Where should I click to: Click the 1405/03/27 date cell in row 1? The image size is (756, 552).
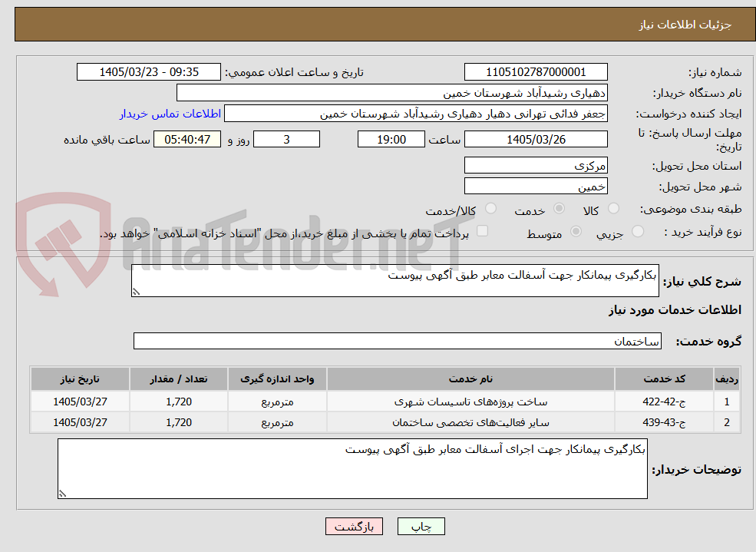[x=80, y=402]
